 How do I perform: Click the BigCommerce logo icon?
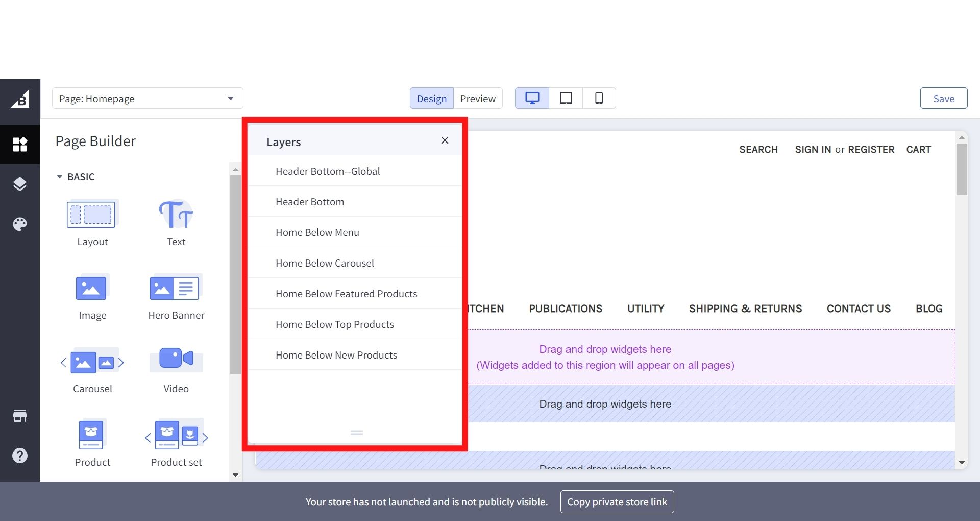point(20,100)
